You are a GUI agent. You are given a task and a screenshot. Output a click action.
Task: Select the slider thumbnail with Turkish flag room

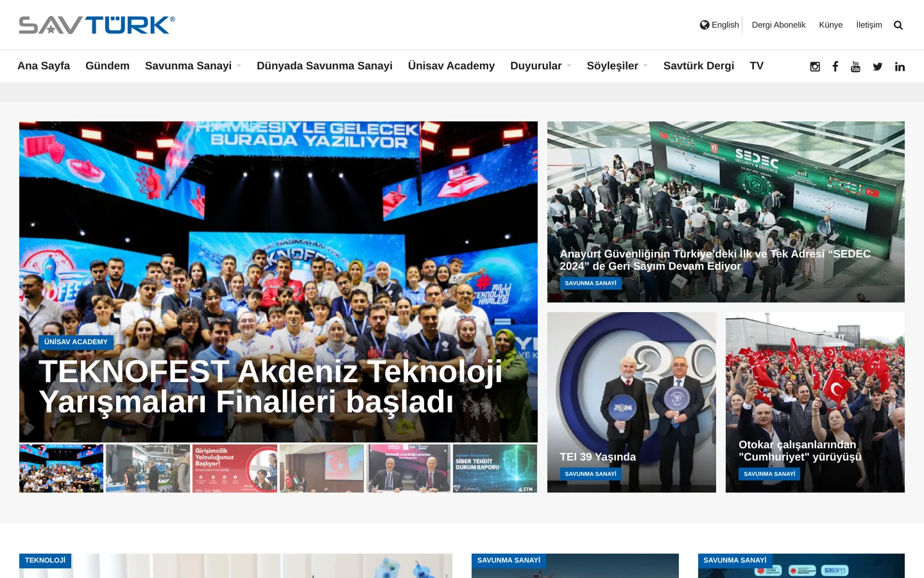point(321,468)
